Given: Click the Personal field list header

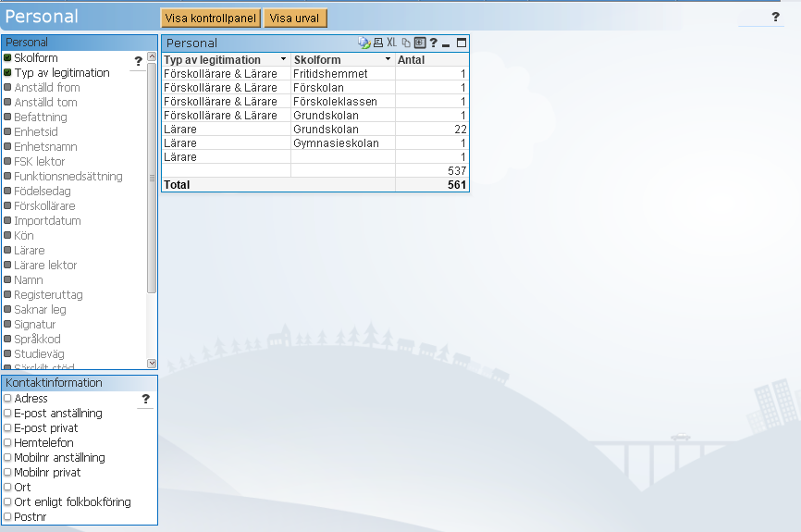Looking at the screenshot, I should point(80,43).
